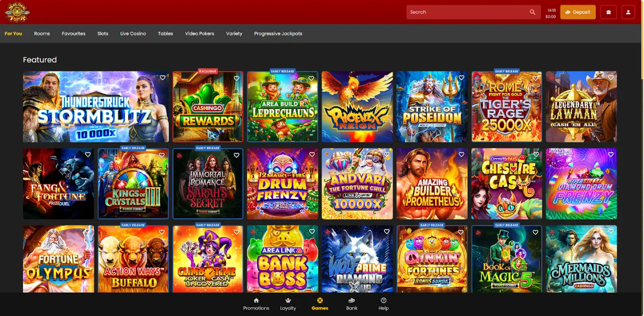Click the Deposit button
Image resolution: width=644 pixels, height=316 pixels.
pyautogui.click(x=577, y=12)
